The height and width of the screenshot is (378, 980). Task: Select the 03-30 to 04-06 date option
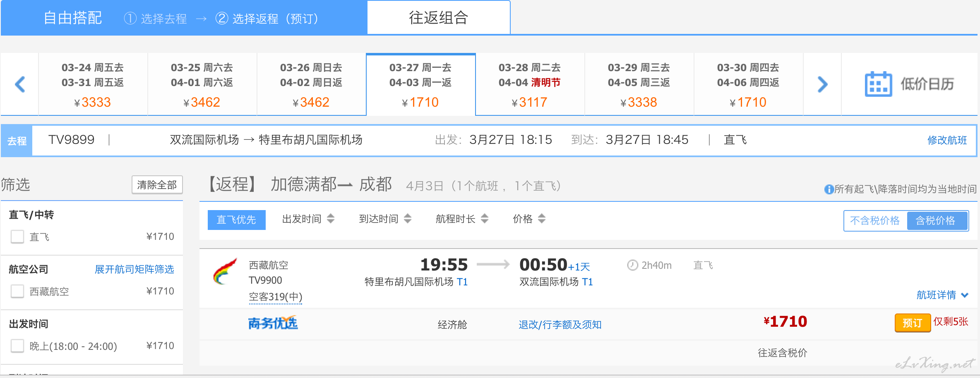pyautogui.click(x=748, y=84)
